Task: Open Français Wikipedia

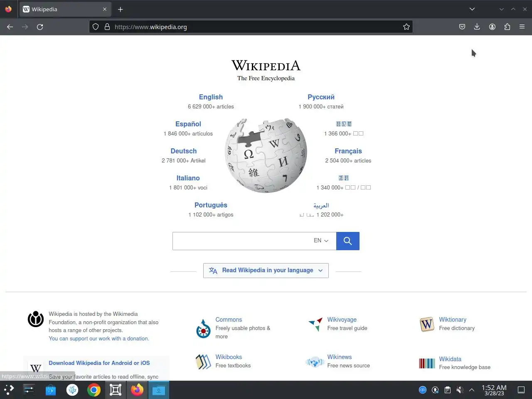Action: 348,151
